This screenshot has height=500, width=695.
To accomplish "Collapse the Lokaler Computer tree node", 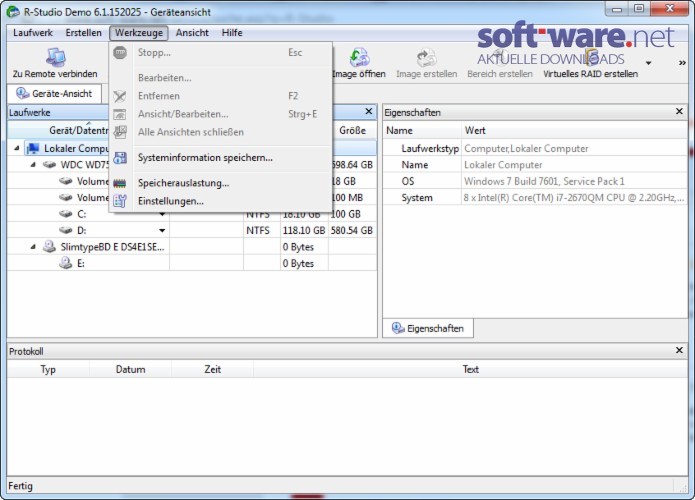I will coord(16,148).
